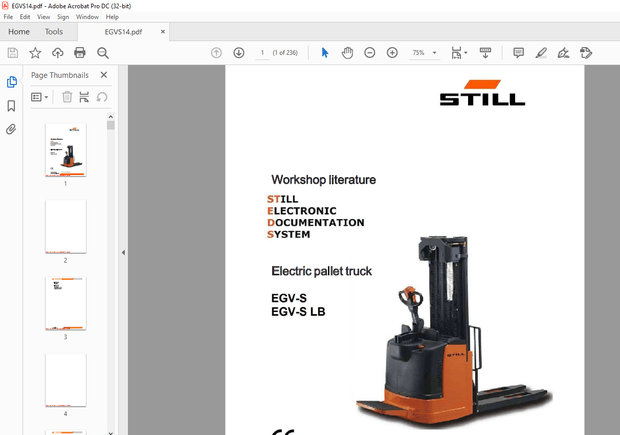Image resolution: width=620 pixels, height=435 pixels.
Task: Open the fit page options dropdown
Action: [459, 53]
